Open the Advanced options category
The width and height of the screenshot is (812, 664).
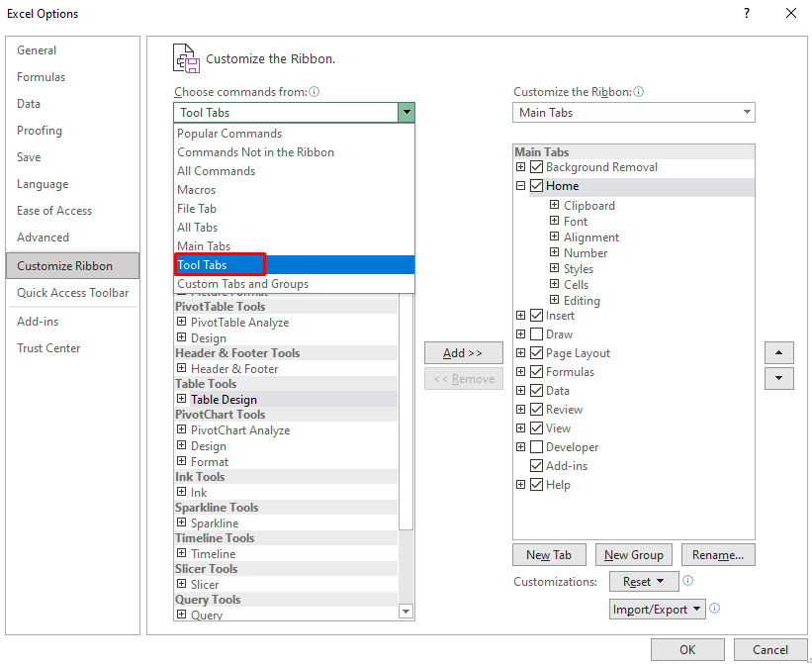[72, 237]
